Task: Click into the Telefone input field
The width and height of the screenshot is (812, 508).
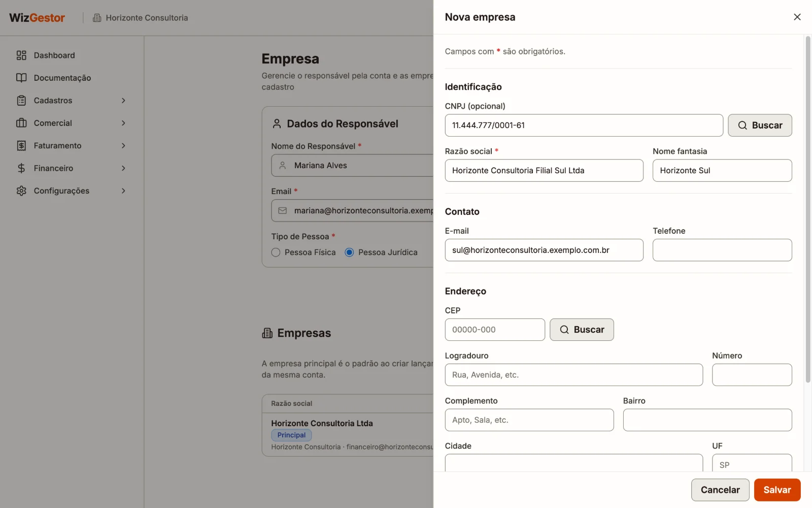Action: pos(722,250)
